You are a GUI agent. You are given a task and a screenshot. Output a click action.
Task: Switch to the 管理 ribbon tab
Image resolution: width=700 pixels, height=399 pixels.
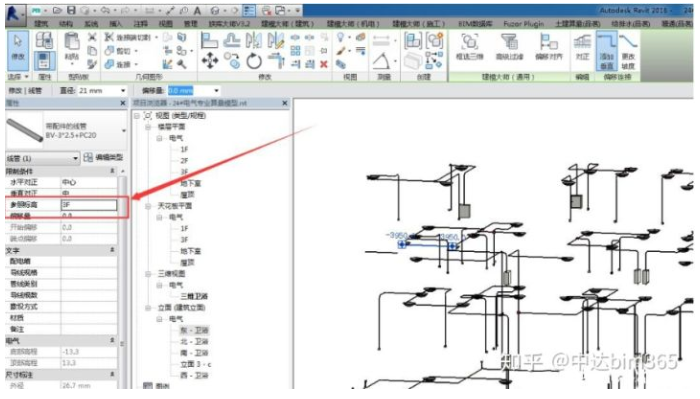(x=190, y=24)
